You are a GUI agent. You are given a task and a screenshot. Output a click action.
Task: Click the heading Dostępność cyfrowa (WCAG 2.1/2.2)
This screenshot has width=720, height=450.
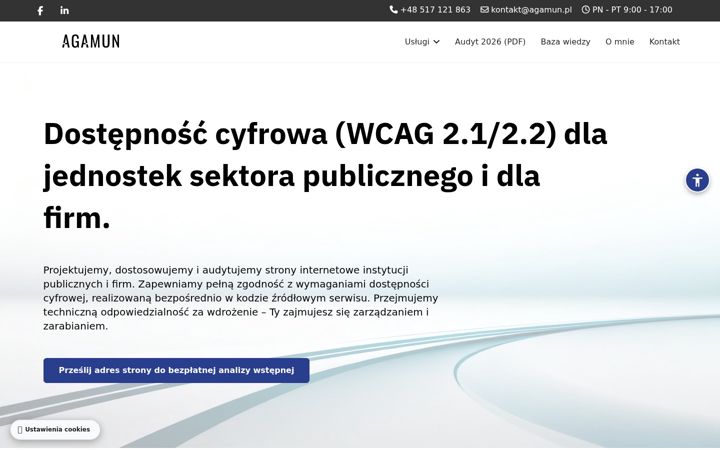click(325, 175)
